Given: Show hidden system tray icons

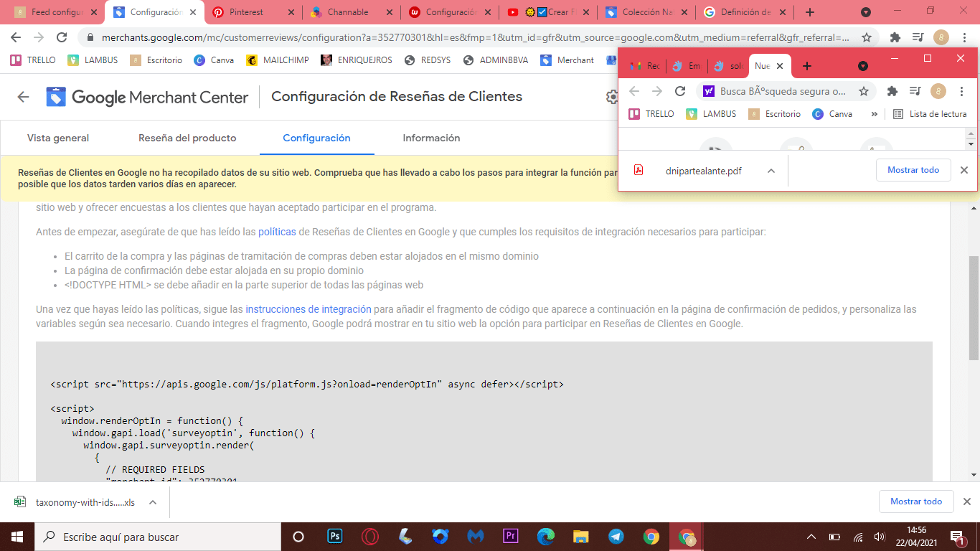Looking at the screenshot, I should pyautogui.click(x=811, y=537).
